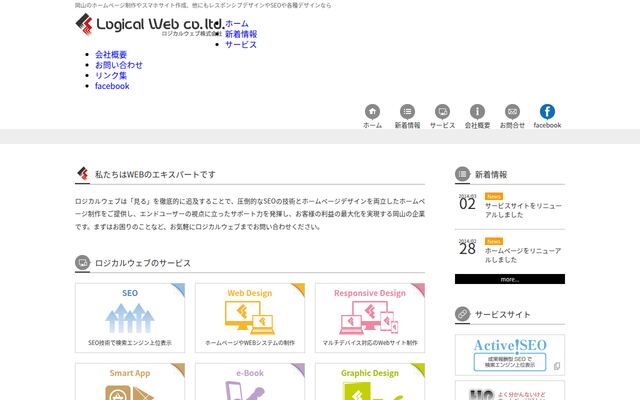Click the grey 会社概要 info icon

[x=477, y=111]
